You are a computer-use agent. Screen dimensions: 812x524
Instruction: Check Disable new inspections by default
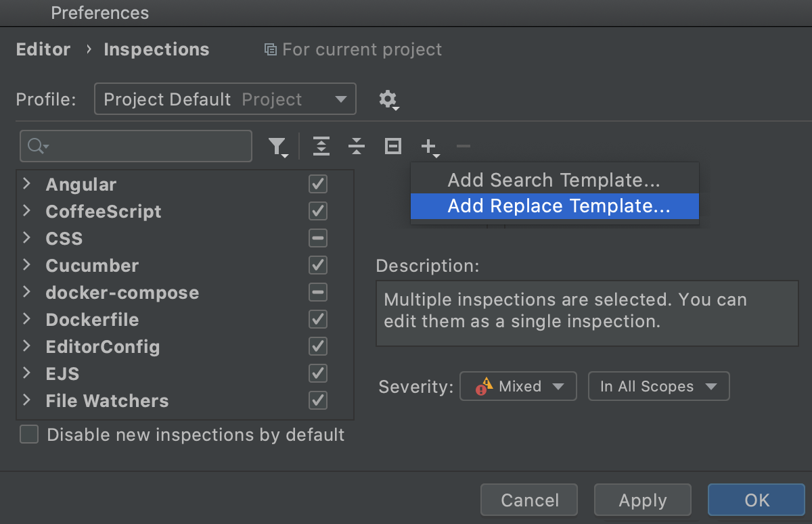click(28, 435)
